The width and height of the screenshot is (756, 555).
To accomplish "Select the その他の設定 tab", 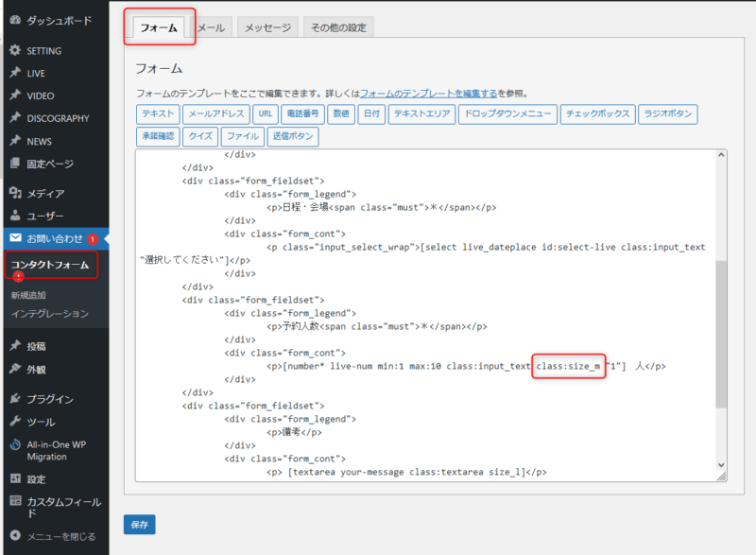I will 338,28.
